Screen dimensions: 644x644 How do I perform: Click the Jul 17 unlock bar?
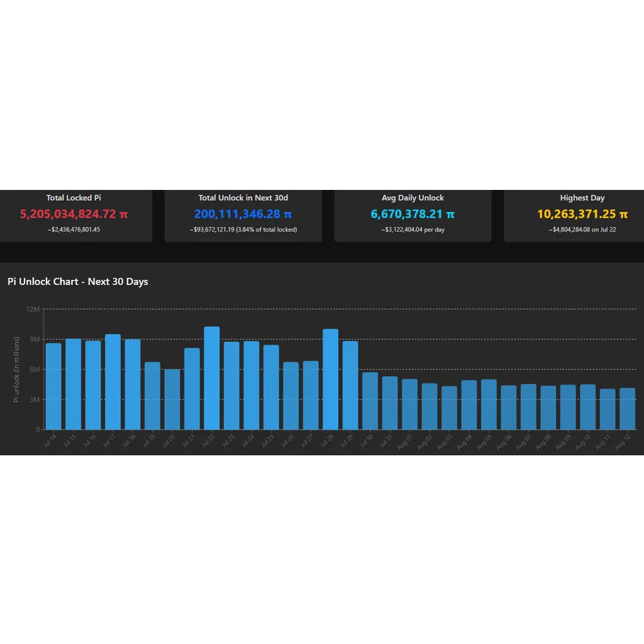pos(113,382)
